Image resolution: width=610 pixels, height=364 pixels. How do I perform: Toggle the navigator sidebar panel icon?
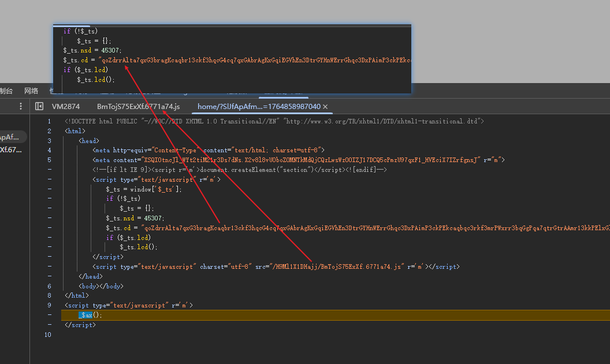tap(39, 107)
